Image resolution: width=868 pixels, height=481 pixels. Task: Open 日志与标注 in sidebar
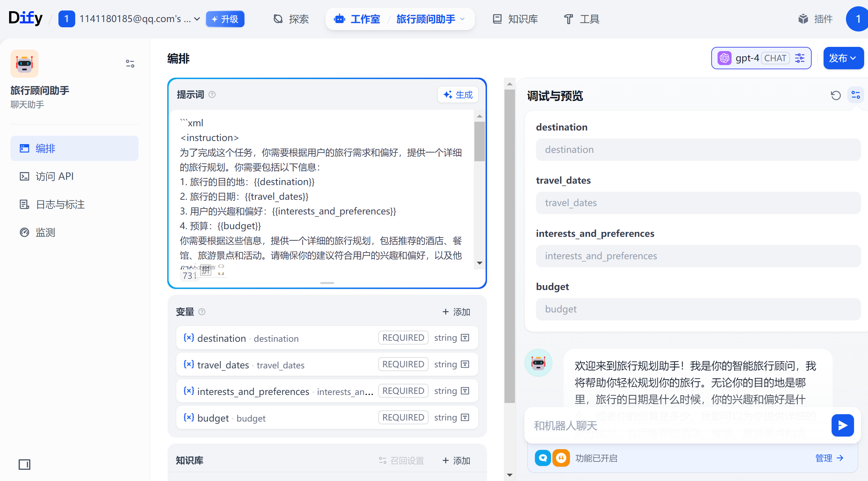coord(60,204)
